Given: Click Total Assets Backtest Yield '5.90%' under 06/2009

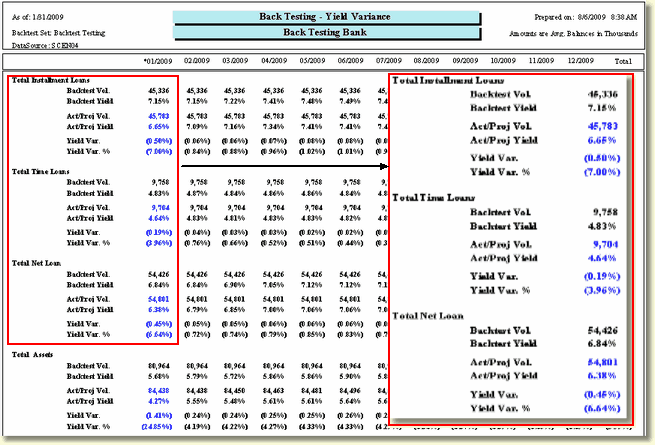Looking at the screenshot, I should (350, 376).
